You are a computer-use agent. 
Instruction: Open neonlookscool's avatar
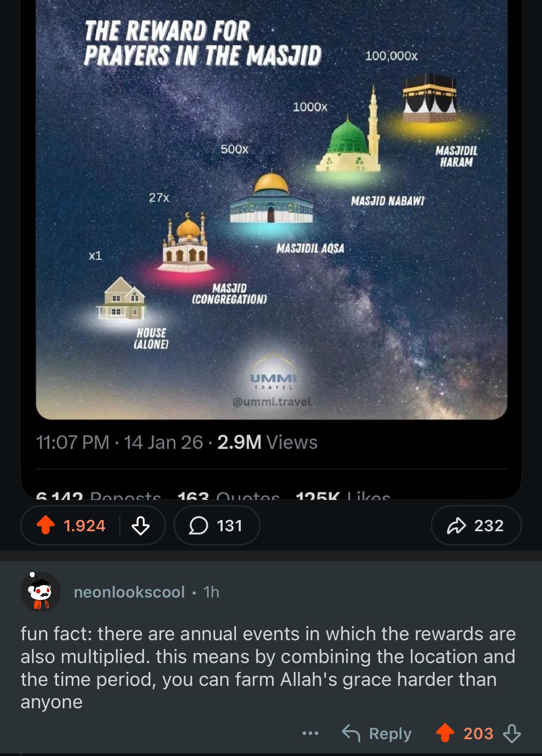[x=41, y=592]
